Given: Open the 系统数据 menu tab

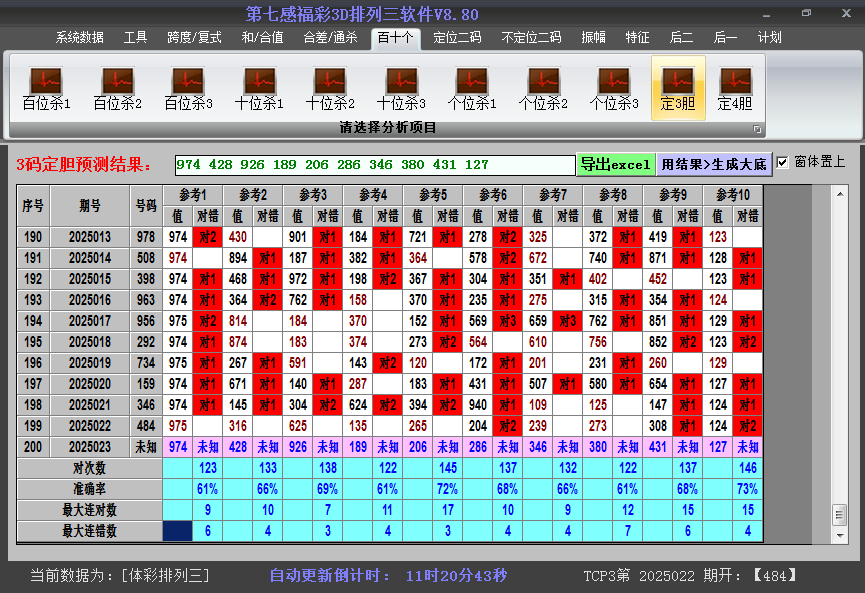Looking at the screenshot, I should click(79, 38).
